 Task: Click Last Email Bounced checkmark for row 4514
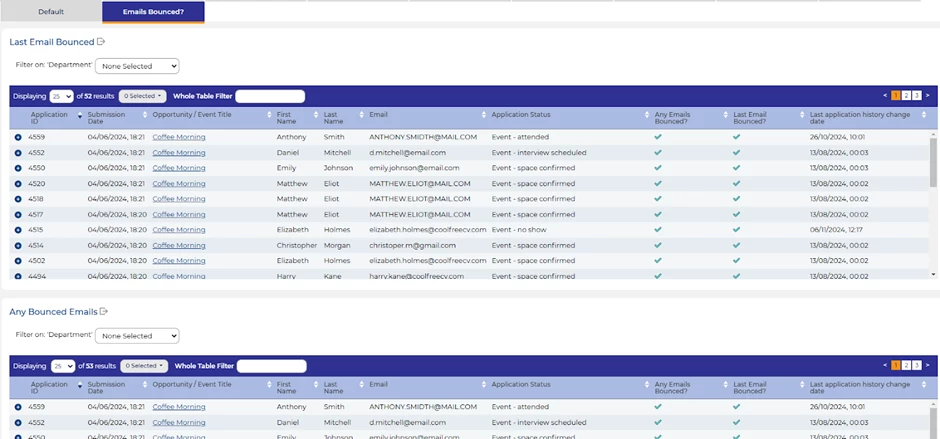tap(736, 245)
